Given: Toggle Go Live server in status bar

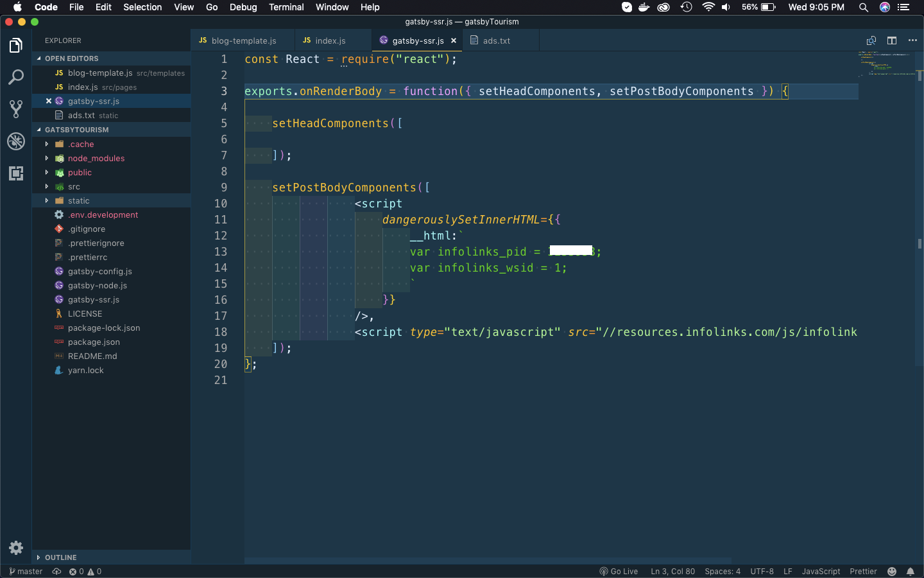Looking at the screenshot, I should pos(619,572).
